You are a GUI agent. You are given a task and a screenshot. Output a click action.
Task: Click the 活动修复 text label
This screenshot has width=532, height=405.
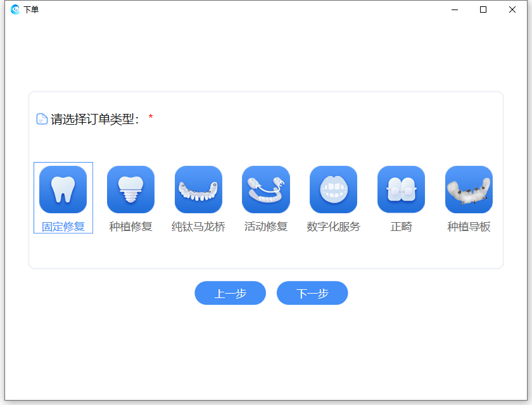(x=266, y=227)
